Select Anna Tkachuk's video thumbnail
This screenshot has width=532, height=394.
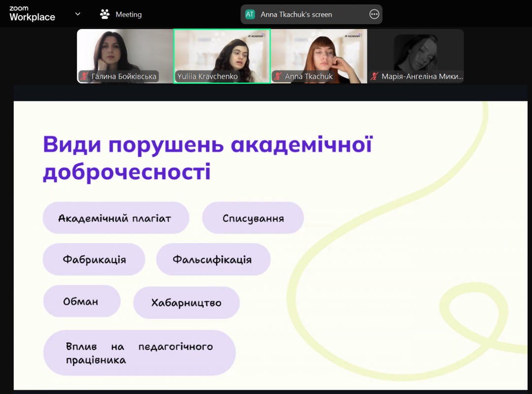(x=319, y=52)
